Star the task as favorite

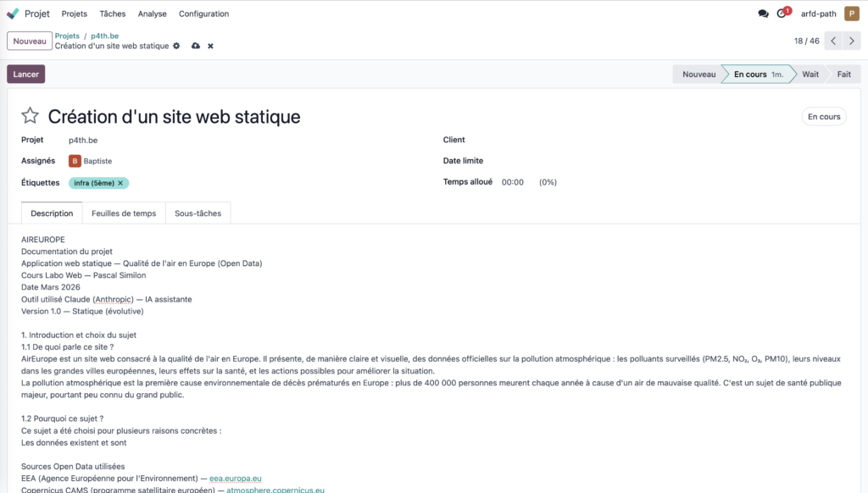click(31, 116)
